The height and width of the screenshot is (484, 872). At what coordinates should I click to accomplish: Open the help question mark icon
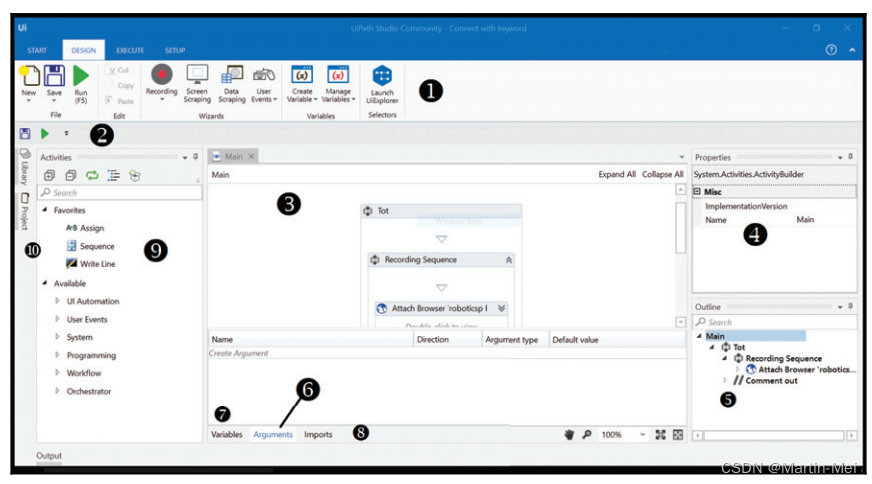tap(831, 50)
